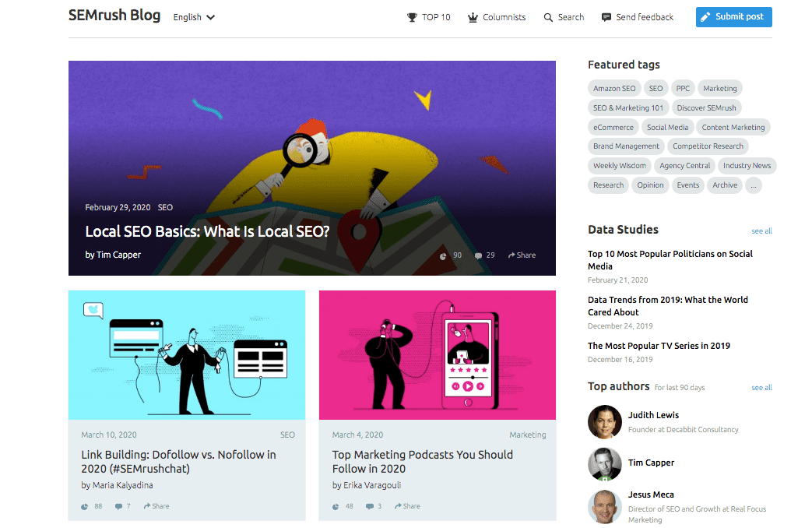Click Jesus Meca name in Top authors
The image size is (812, 528).
(x=651, y=495)
